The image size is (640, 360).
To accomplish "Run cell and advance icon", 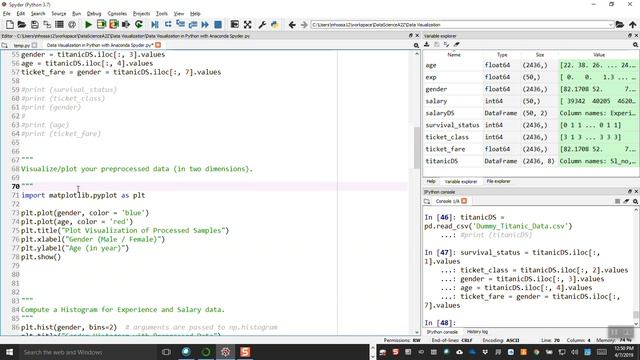I will pyautogui.click(x=113, y=24).
